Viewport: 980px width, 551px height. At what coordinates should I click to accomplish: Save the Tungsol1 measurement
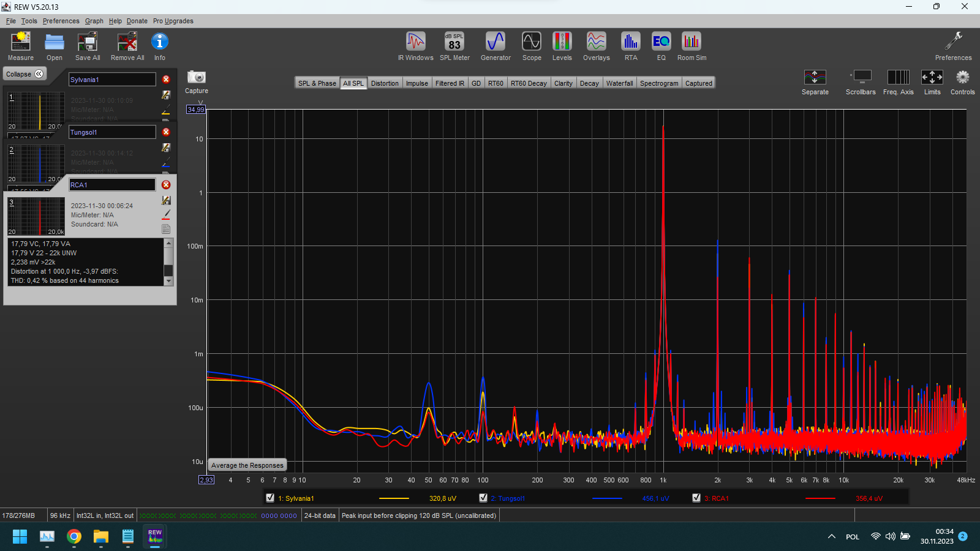click(x=166, y=148)
